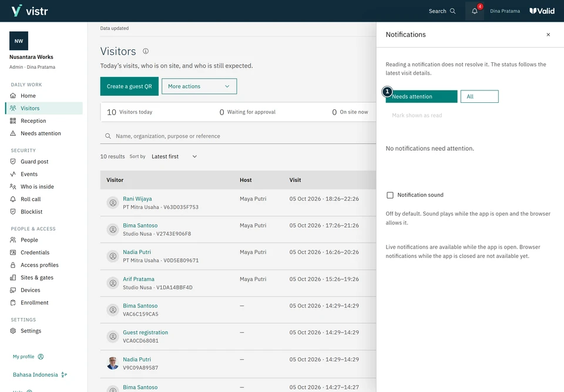This screenshot has width=564, height=392.
Task: Open Who is inside
Action: [44, 186]
